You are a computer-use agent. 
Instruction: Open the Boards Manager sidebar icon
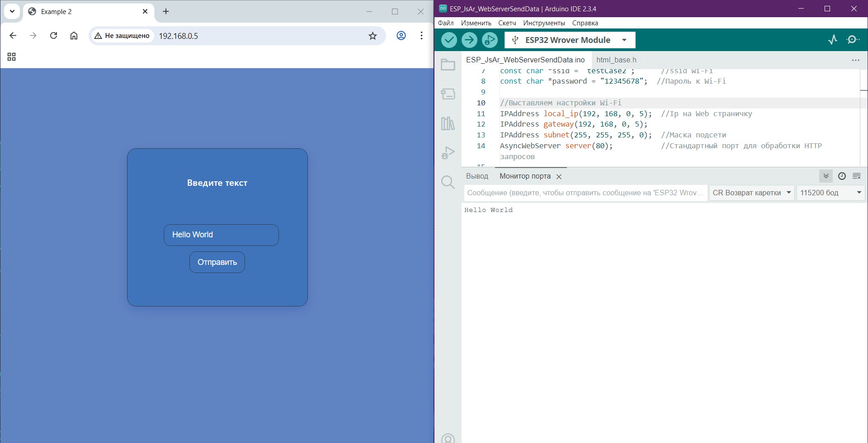[x=448, y=94]
